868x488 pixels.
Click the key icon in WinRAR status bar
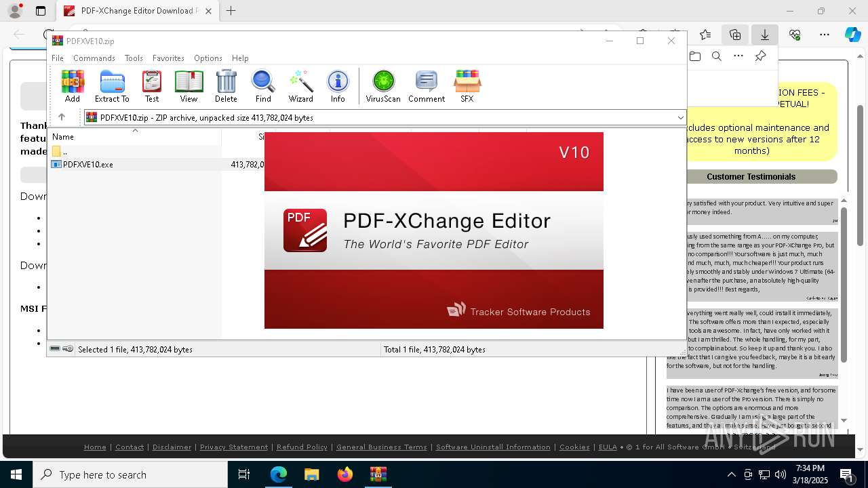coord(68,349)
